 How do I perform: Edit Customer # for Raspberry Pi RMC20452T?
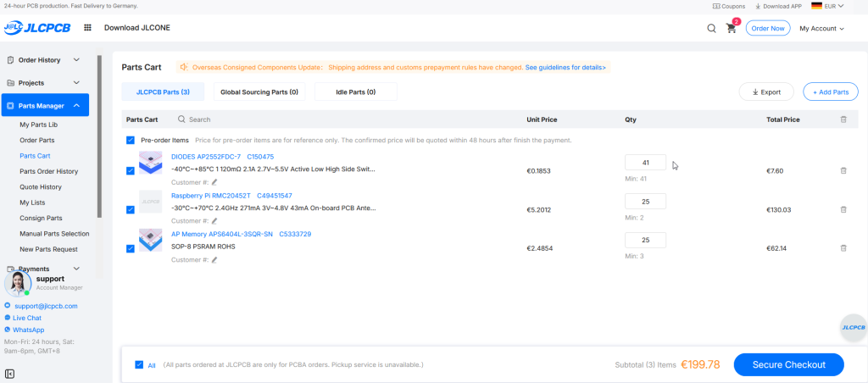pos(214,220)
